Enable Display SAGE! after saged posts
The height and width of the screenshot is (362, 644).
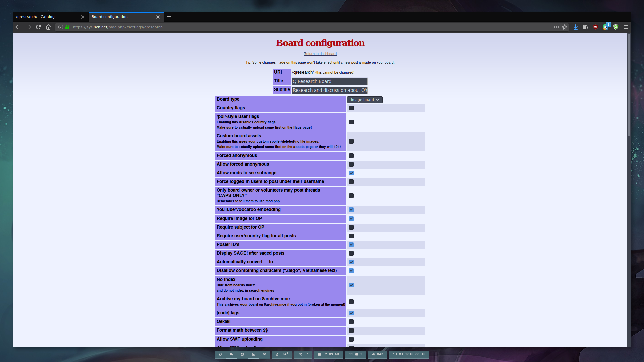tap(351, 253)
